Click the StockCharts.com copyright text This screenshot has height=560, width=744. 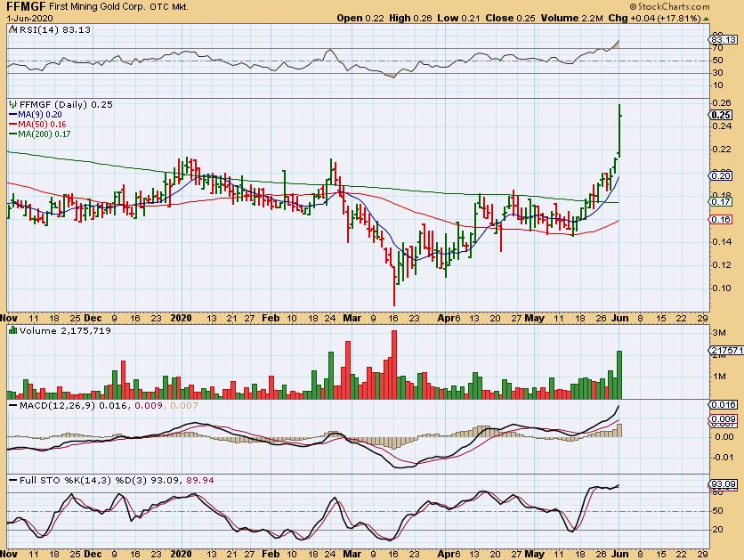669,6
